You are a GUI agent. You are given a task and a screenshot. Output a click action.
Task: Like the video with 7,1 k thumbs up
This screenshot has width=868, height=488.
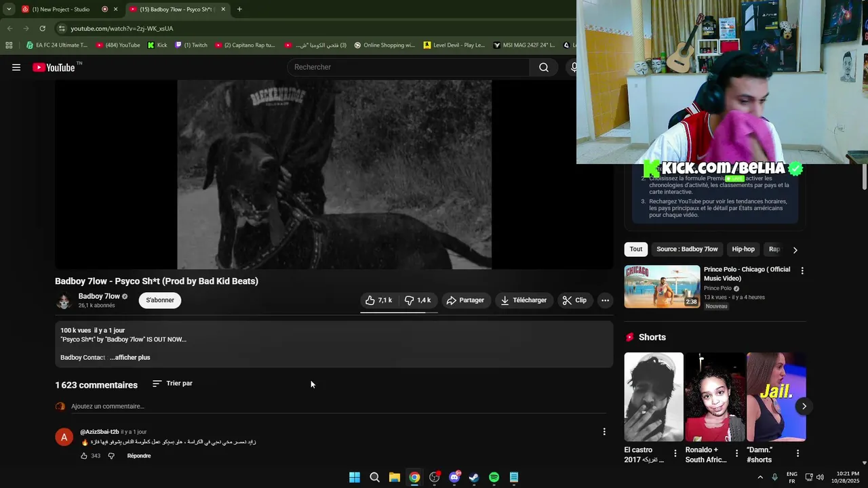tap(378, 300)
